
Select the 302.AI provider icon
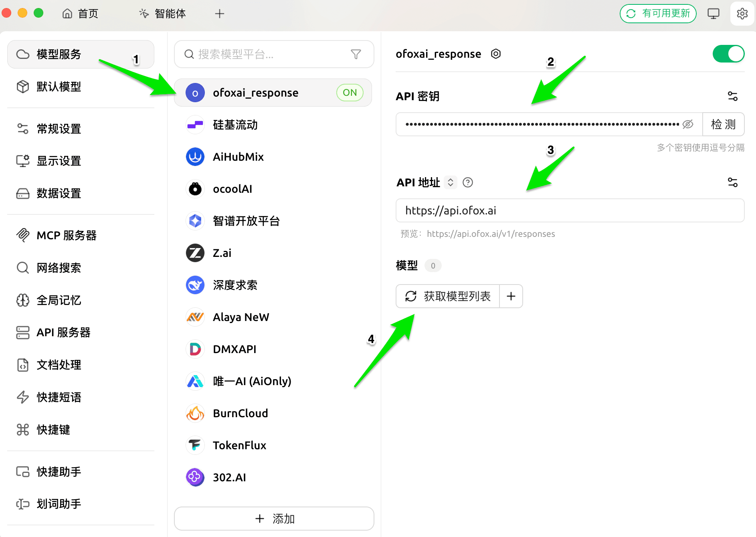click(195, 477)
